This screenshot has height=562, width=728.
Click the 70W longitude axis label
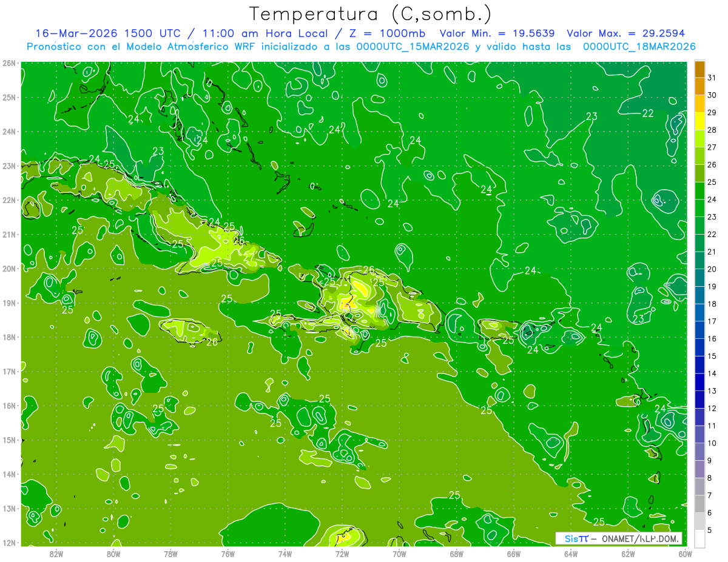pyautogui.click(x=399, y=554)
